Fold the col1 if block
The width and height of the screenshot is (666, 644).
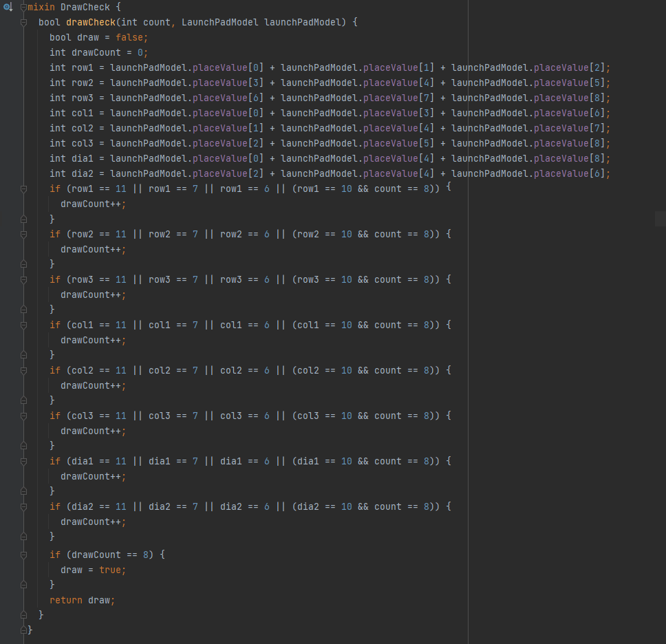(x=23, y=325)
